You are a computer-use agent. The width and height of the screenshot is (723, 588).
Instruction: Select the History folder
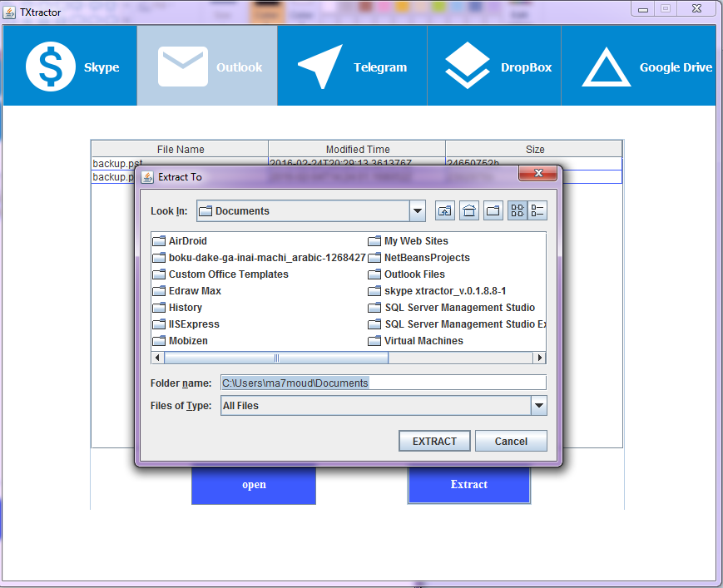point(177,308)
